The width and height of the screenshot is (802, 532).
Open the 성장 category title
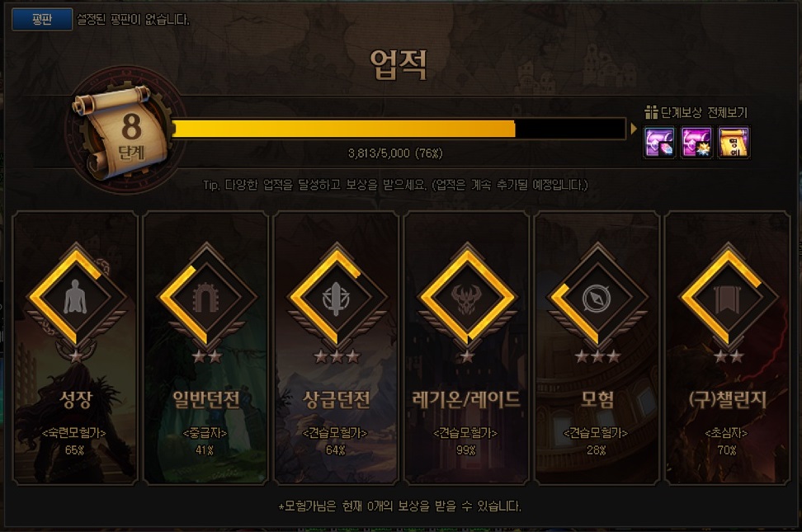[x=76, y=400]
